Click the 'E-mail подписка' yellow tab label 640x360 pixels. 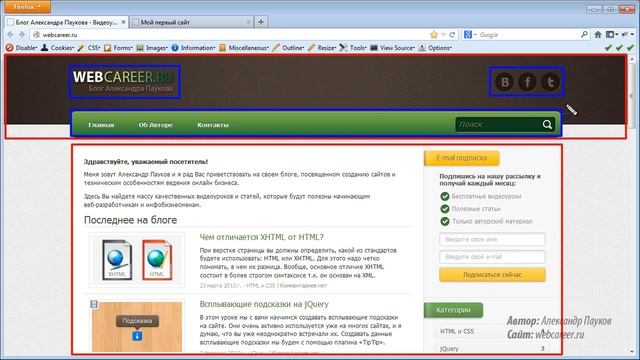pyautogui.click(x=462, y=158)
